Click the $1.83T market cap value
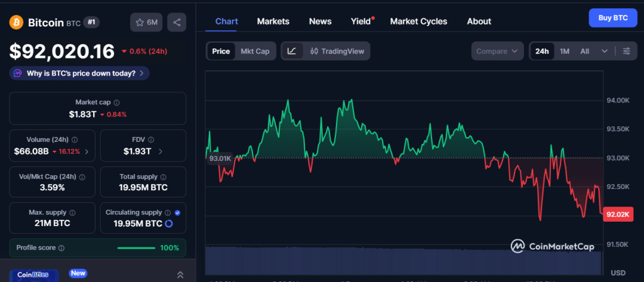 82,114
